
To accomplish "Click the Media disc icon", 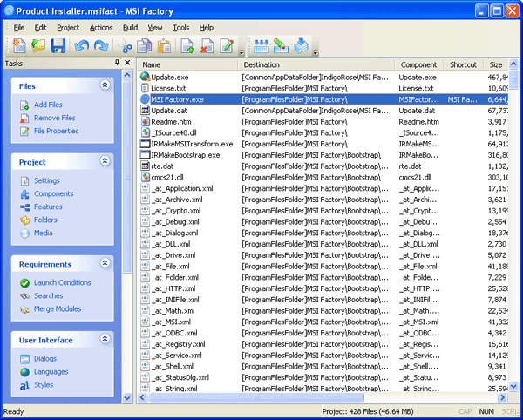I will pyautogui.click(x=24, y=234).
